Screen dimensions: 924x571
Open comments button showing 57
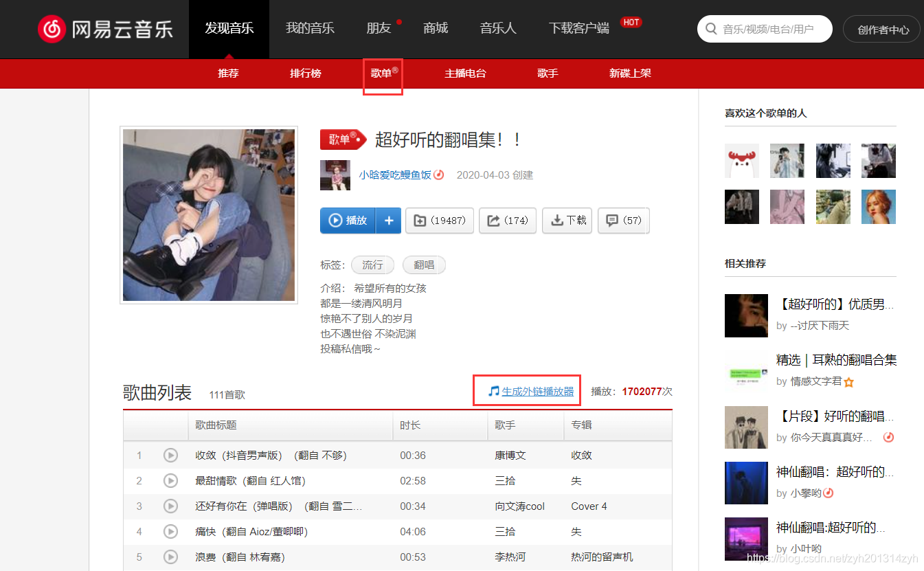624,221
